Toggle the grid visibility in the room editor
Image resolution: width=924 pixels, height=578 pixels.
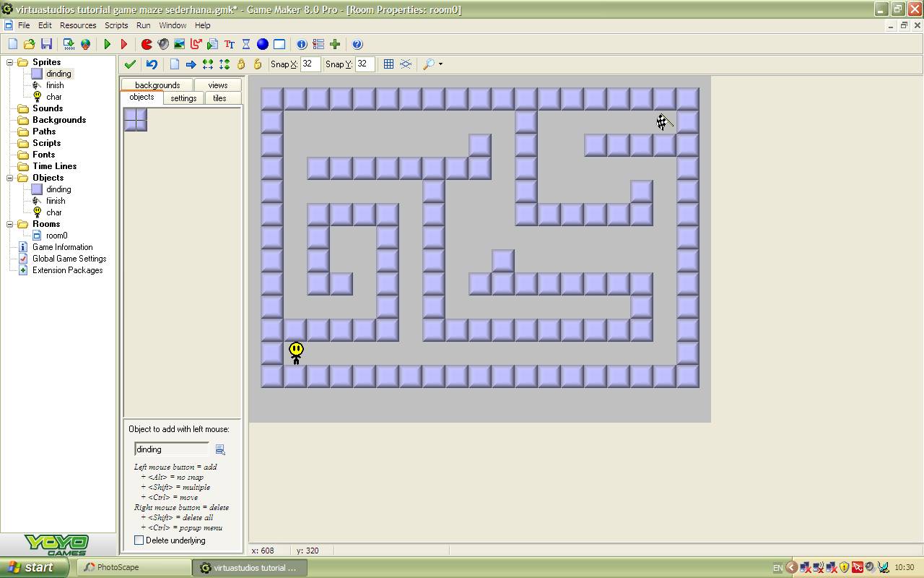pos(389,64)
